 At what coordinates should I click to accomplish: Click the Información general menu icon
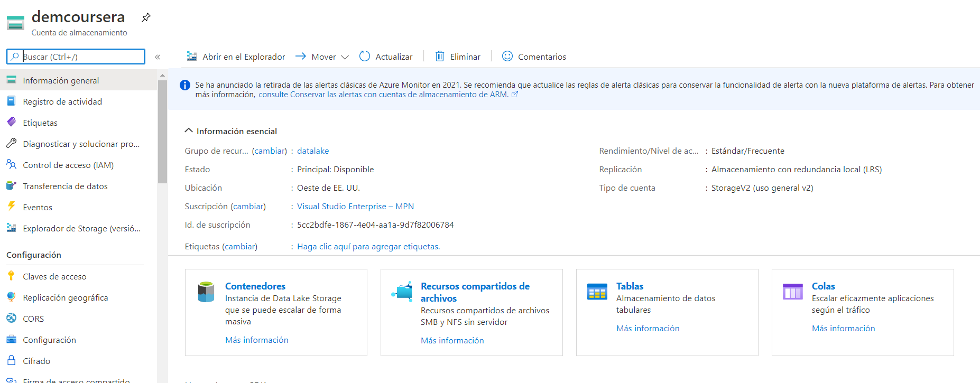click(11, 80)
